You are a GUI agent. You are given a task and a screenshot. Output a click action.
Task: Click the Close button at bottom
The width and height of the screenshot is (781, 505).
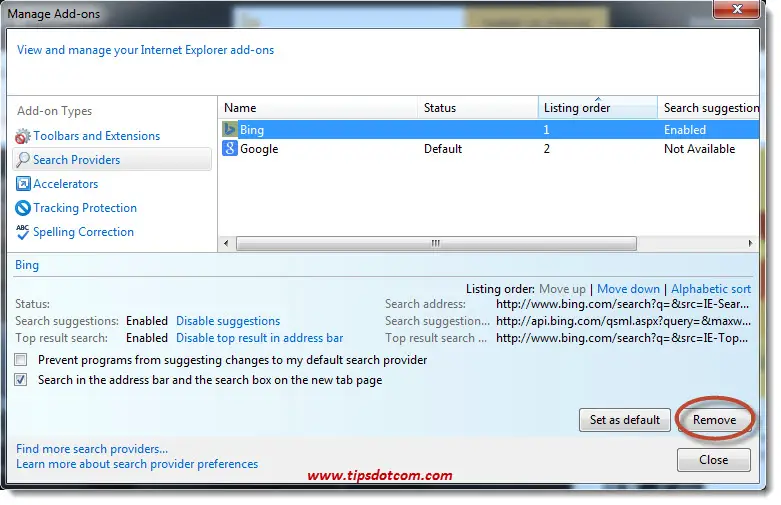713,460
